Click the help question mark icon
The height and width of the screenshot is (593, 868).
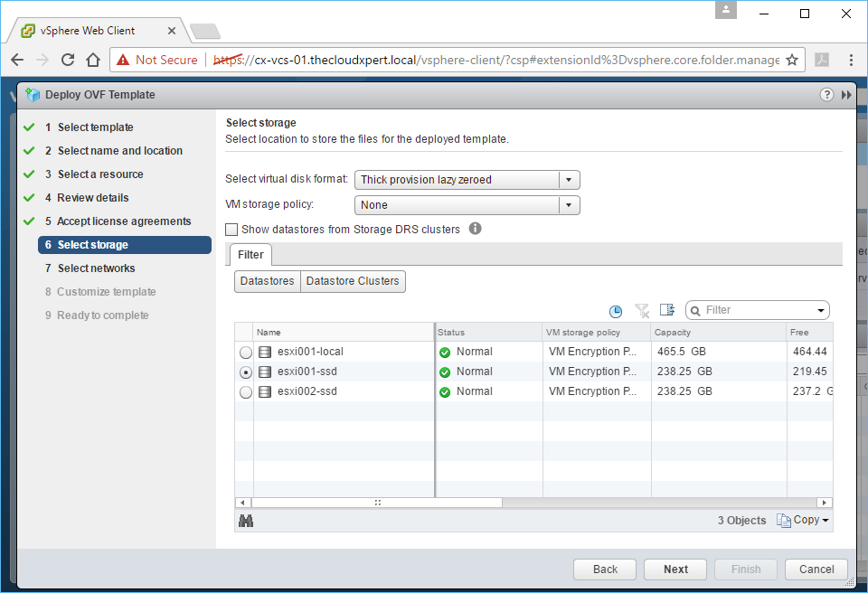point(826,95)
